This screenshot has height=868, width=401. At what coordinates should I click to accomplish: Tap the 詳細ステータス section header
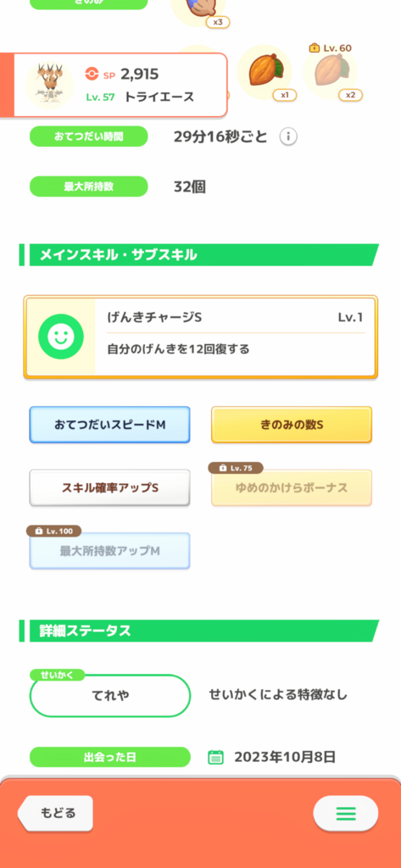coord(199,631)
